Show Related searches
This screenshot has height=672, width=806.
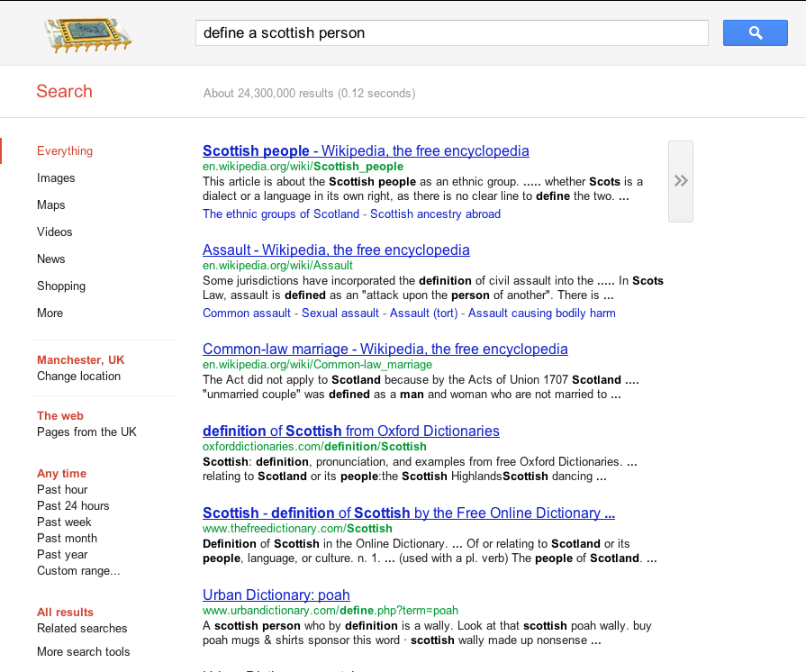pyautogui.click(x=82, y=628)
